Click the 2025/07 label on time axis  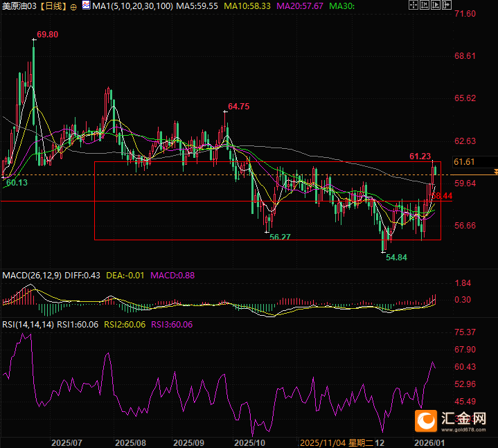pyautogui.click(x=67, y=442)
